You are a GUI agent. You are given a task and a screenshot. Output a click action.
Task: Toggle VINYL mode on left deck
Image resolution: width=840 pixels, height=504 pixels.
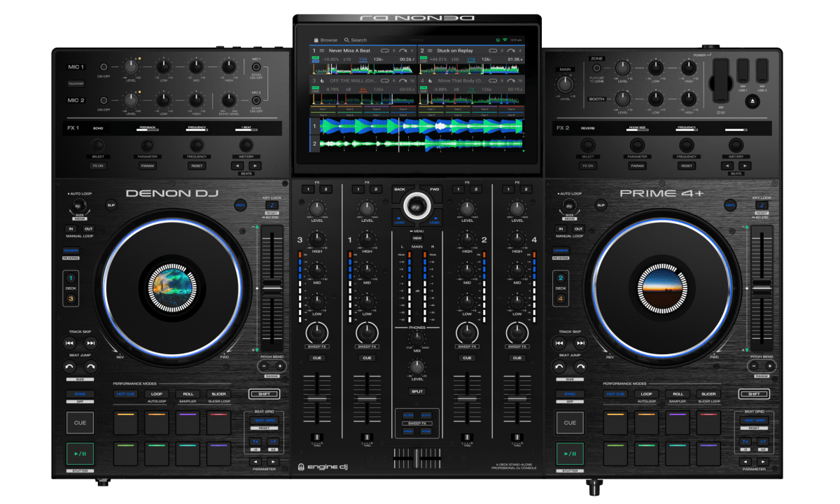click(240, 205)
